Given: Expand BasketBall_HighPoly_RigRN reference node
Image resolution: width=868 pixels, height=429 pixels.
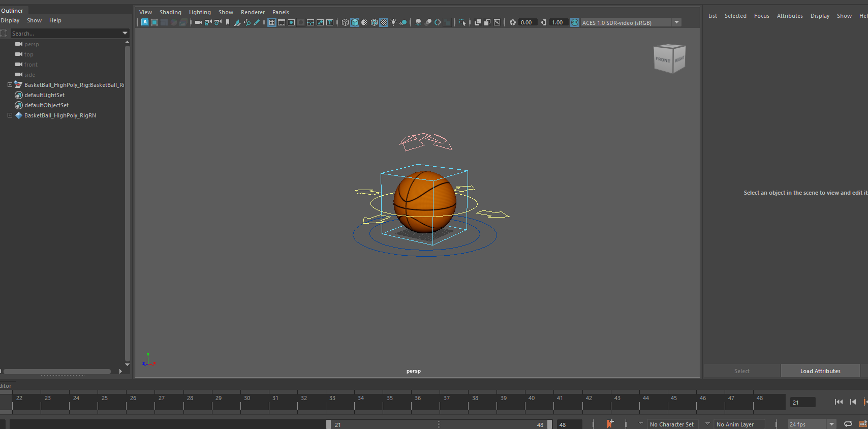Looking at the screenshot, I should point(10,115).
